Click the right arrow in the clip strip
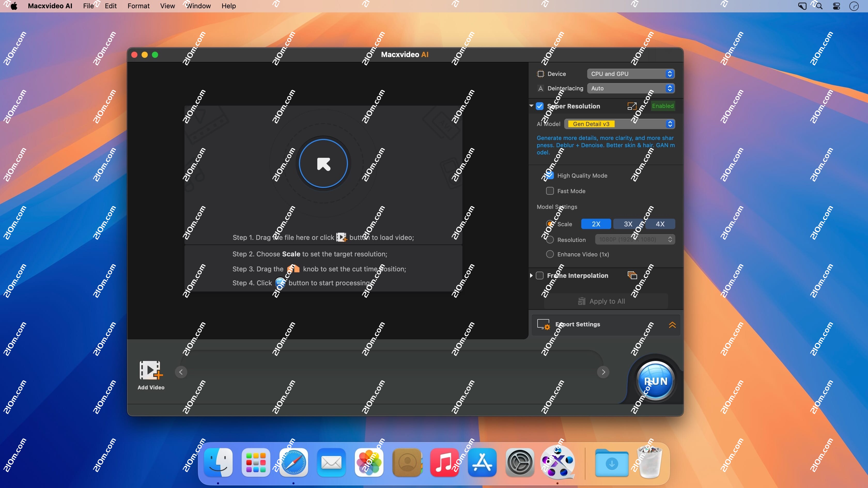Image resolution: width=868 pixels, height=488 pixels. pyautogui.click(x=603, y=372)
